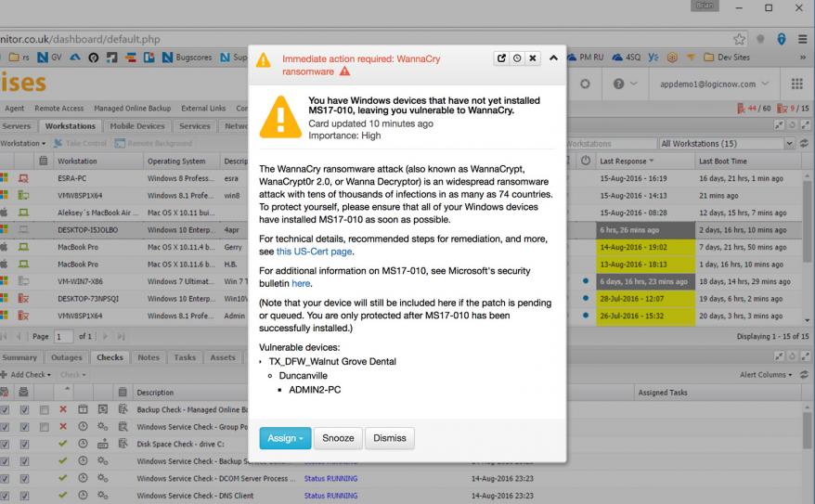Follow the 'this US-Cert page' link
815x504 pixels.
click(315, 252)
